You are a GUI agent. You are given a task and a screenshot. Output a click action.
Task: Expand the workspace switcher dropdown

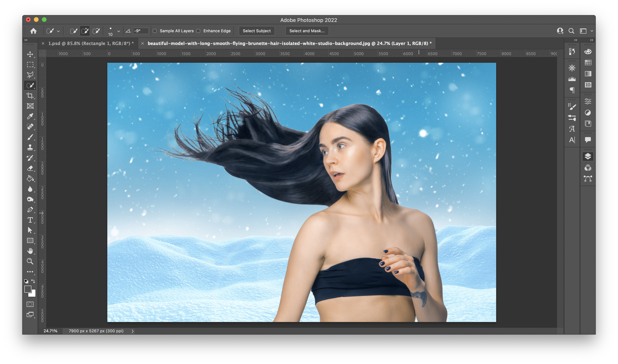592,31
